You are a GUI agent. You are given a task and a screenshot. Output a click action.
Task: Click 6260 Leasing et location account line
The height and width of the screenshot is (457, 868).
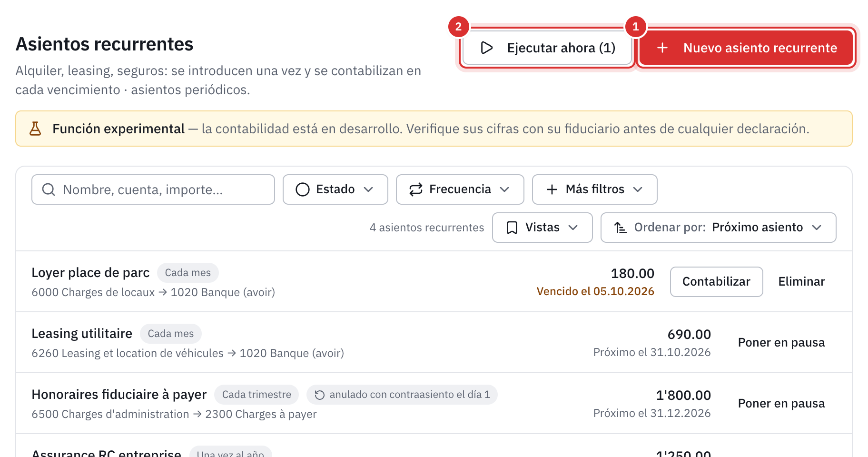188,353
